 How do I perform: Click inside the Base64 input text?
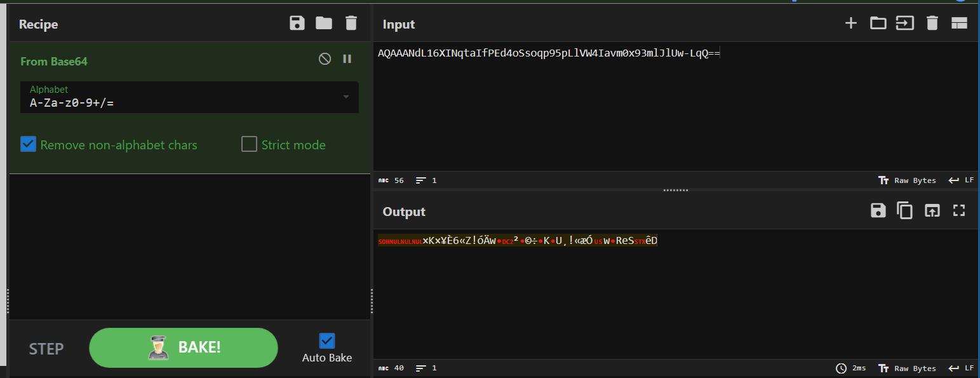pyautogui.click(x=548, y=54)
